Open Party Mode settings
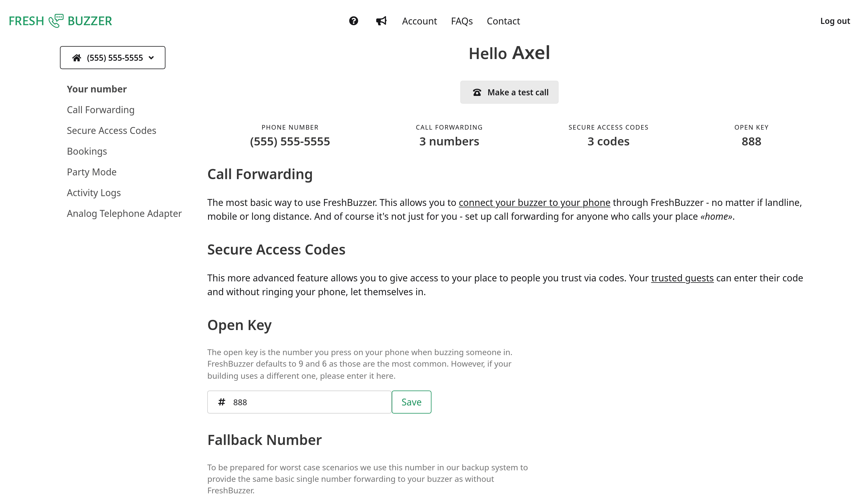Screen dimensions: 867x504 pos(92,172)
